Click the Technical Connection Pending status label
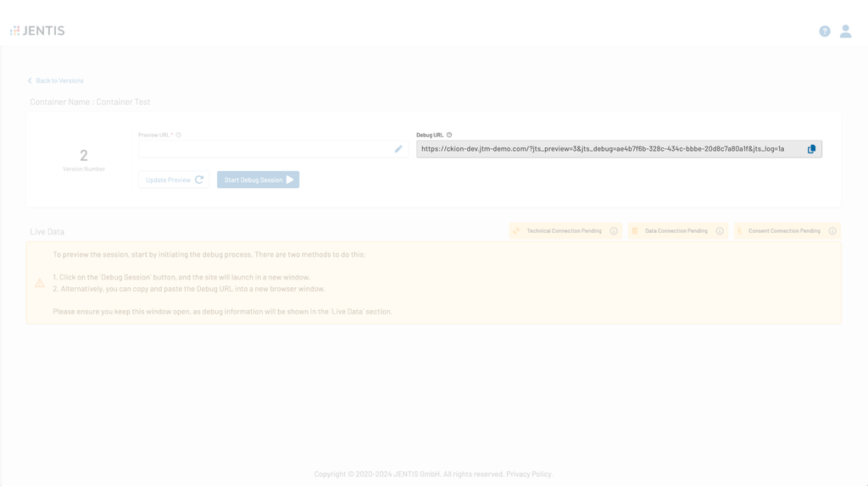The height and width of the screenshot is (487, 868). pyautogui.click(x=564, y=231)
